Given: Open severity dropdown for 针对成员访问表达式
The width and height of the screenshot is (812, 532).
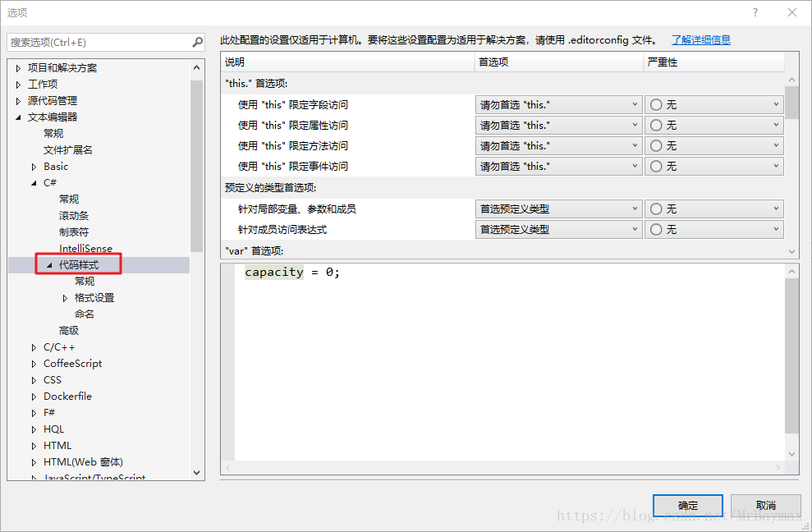Looking at the screenshot, I should (x=714, y=230).
